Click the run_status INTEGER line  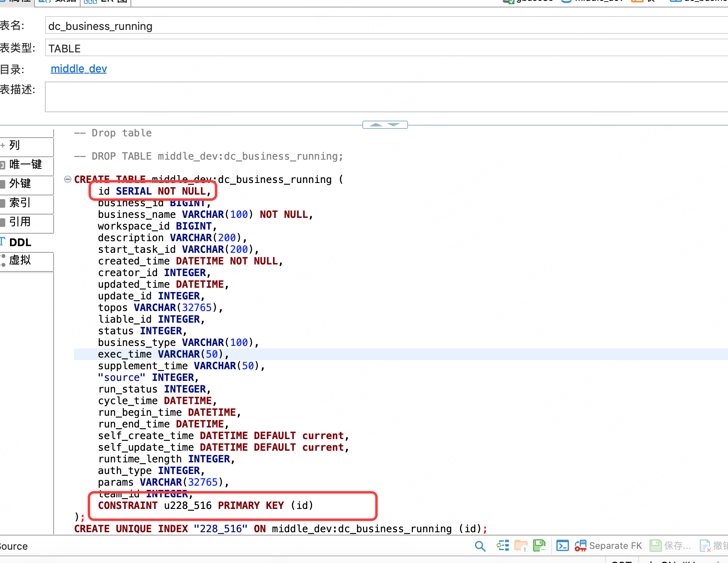pyautogui.click(x=155, y=389)
